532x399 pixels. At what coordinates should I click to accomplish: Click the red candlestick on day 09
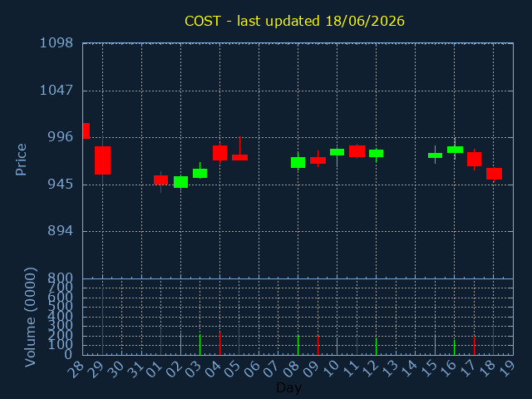(318, 160)
